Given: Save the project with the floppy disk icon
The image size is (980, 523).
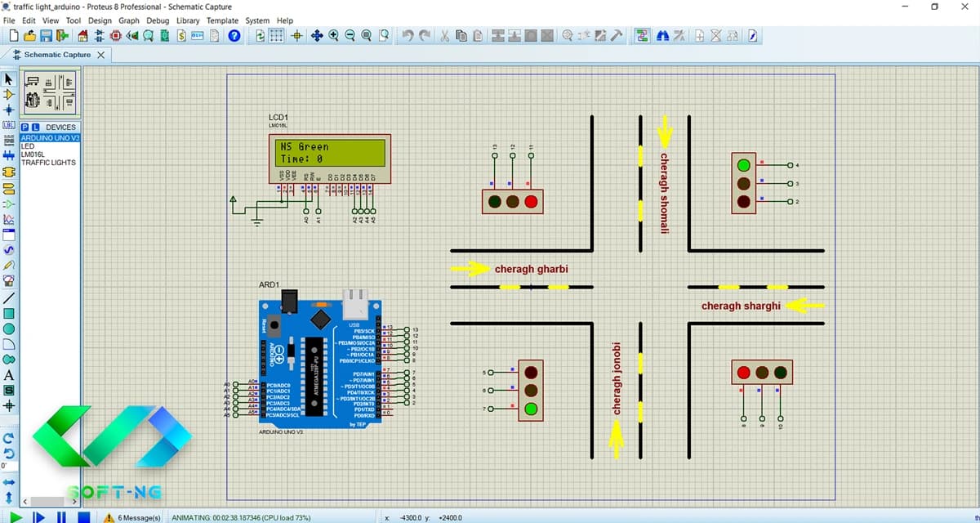Looking at the screenshot, I should click(47, 36).
